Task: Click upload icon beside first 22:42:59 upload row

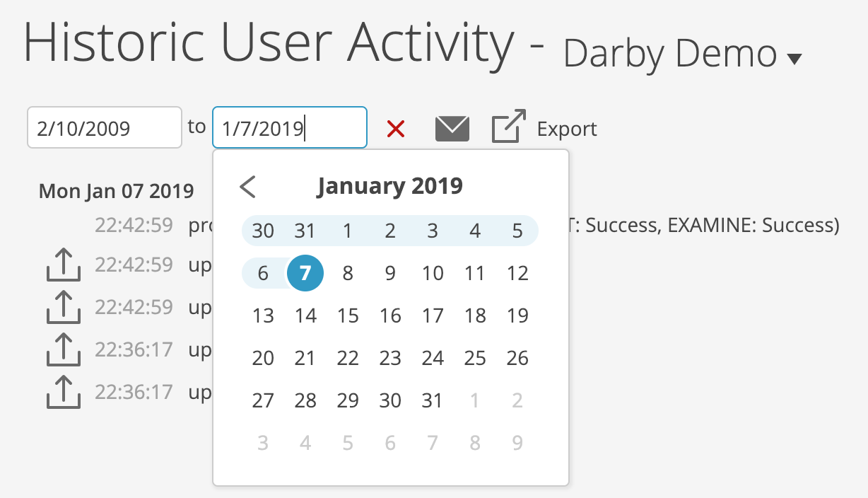Action: coord(63,265)
